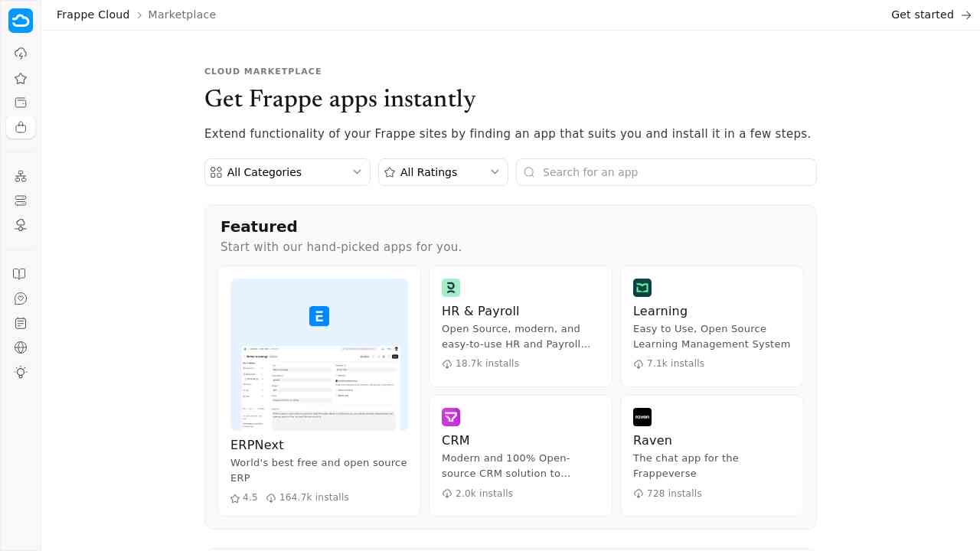Open the book documentation sidebar icon

21,274
